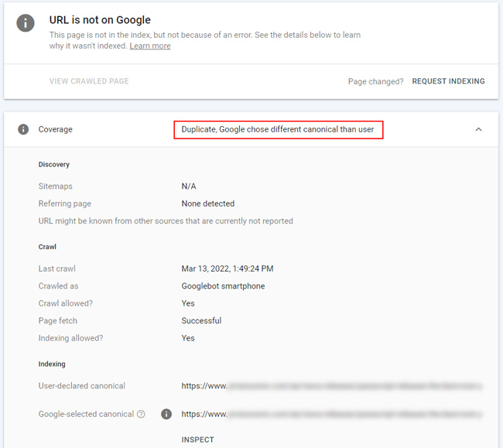Click the Sitemaps "N/A" value

click(x=189, y=186)
